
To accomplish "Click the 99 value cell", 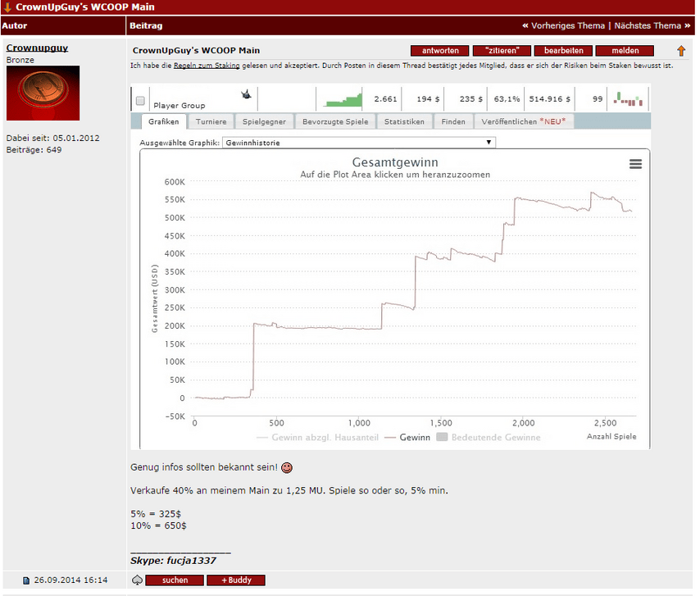I will pos(598,98).
